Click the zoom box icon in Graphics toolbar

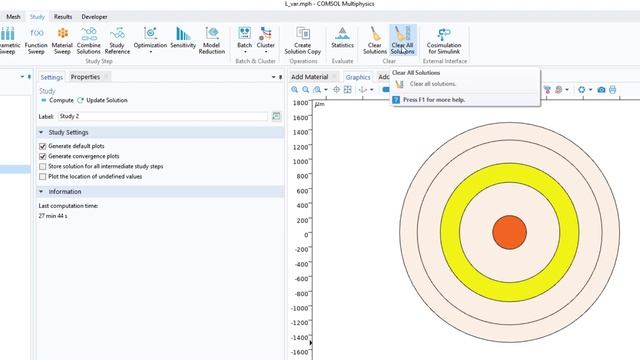[317, 90]
